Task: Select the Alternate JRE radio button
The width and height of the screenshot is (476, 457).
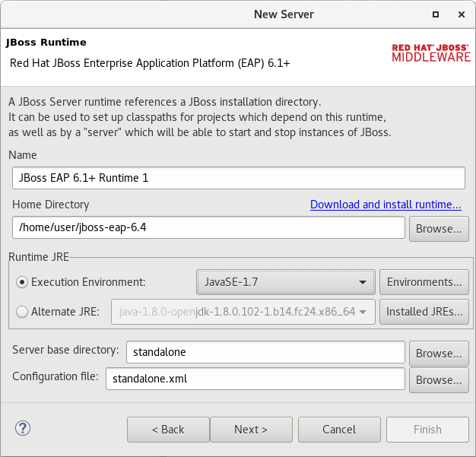Action: 22,312
